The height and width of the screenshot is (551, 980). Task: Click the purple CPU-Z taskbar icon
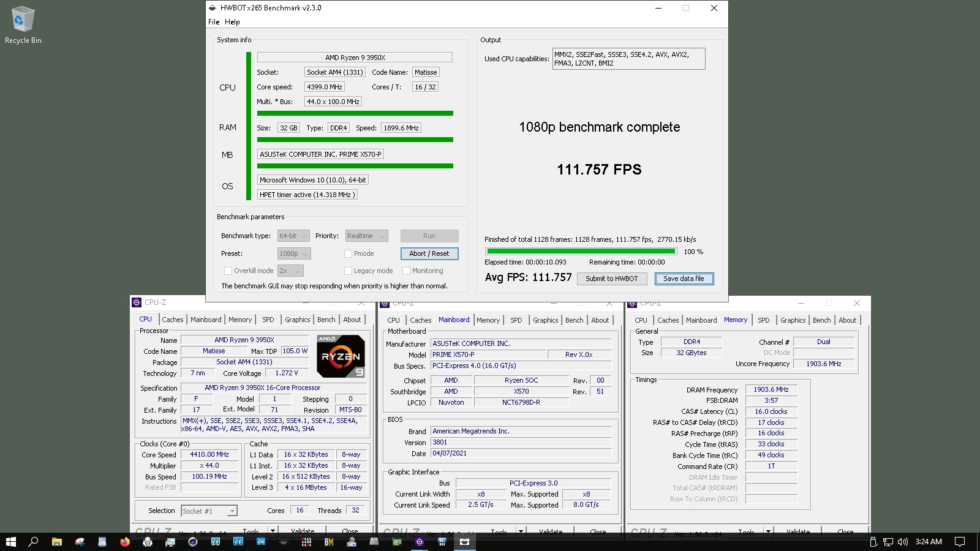pos(420,542)
